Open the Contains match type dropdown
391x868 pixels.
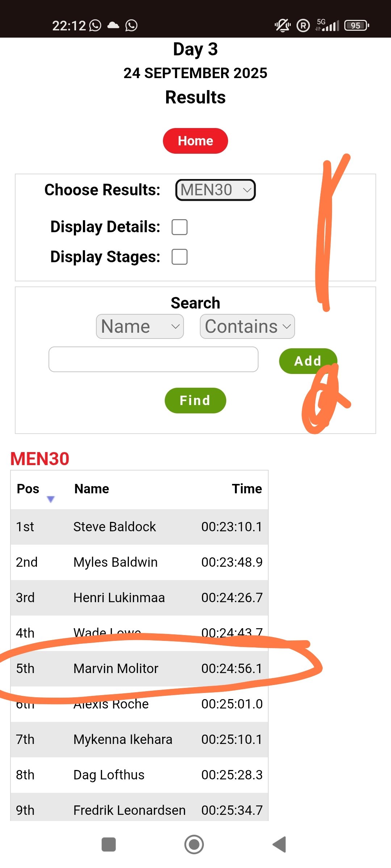click(x=247, y=327)
